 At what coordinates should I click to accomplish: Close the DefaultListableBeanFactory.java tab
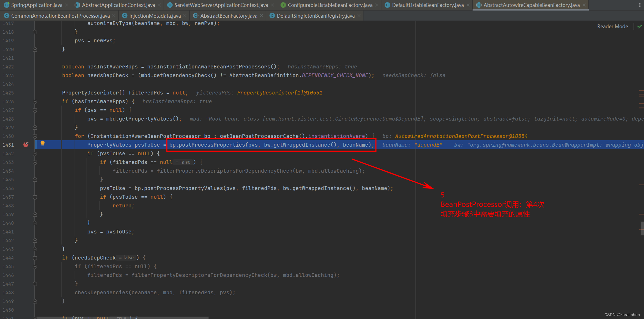tap(468, 5)
